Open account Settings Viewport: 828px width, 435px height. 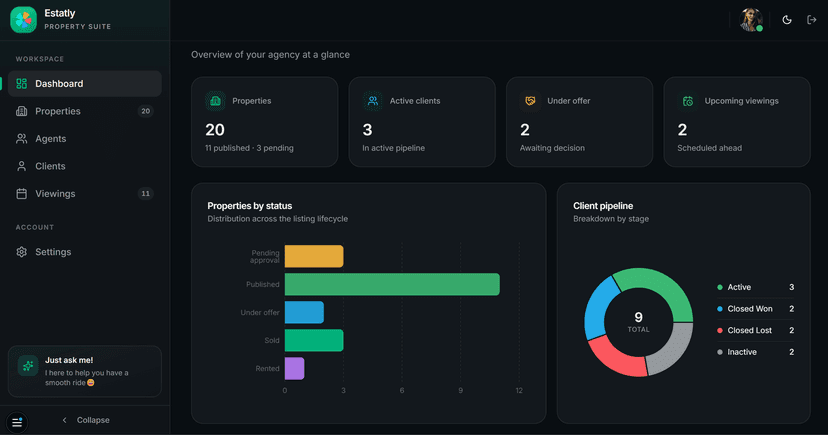(84, 252)
